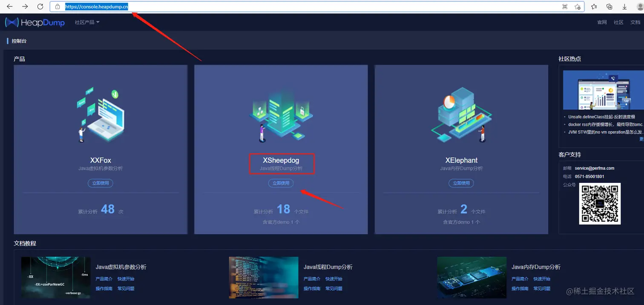Screen dimensions: 644x305
Task: Click the Collections icon in the browser toolbar
Action: point(609,6)
